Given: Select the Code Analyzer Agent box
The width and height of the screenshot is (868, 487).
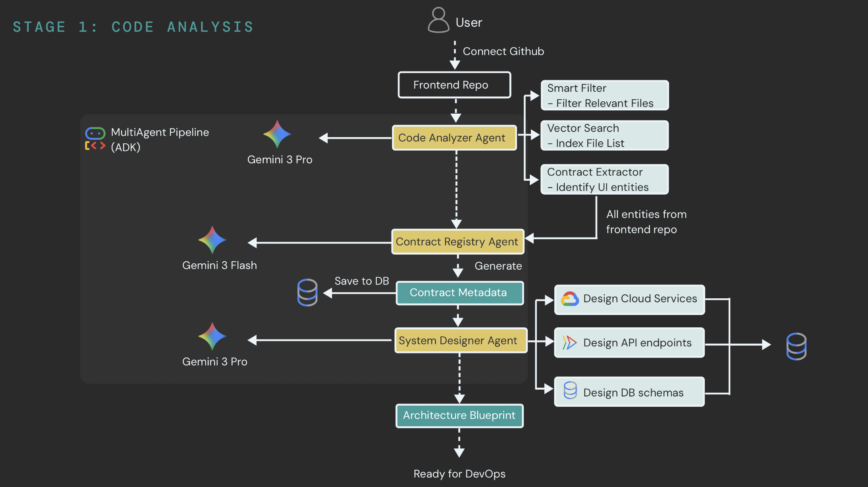Looking at the screenshot, I should [454, 138].
